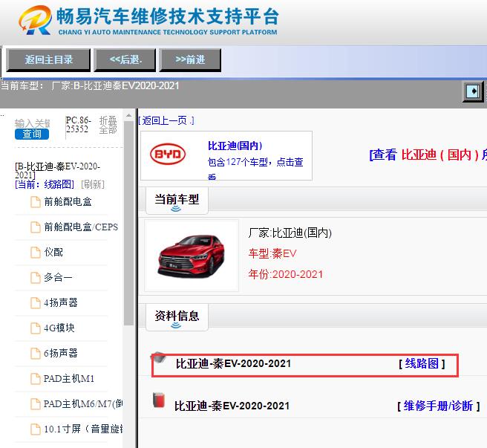The width and height of the screenshot is (487, 448).
Task: Open 前舱配电盒/CEPS tree item
Action: click(81, 227)
